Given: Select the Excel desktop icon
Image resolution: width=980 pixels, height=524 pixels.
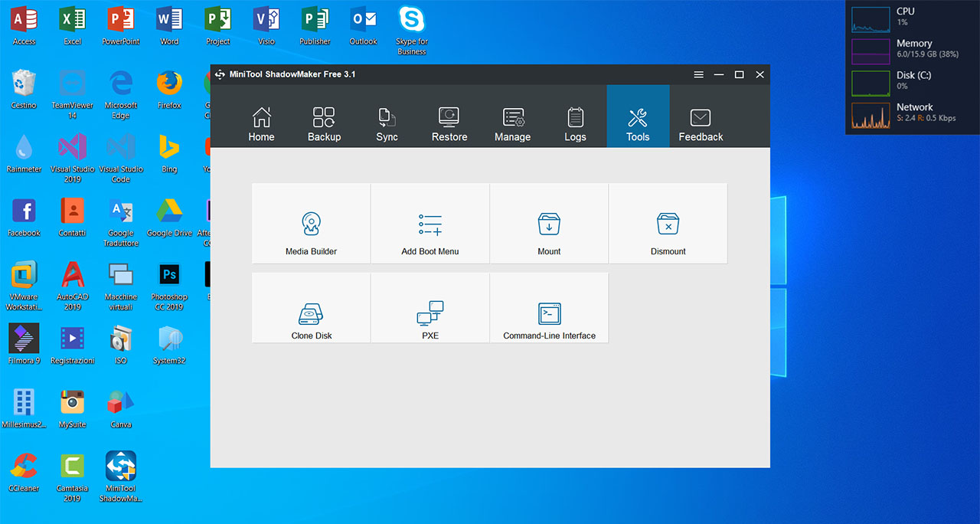Looking at the screenshot, I should tap(73, 25).
